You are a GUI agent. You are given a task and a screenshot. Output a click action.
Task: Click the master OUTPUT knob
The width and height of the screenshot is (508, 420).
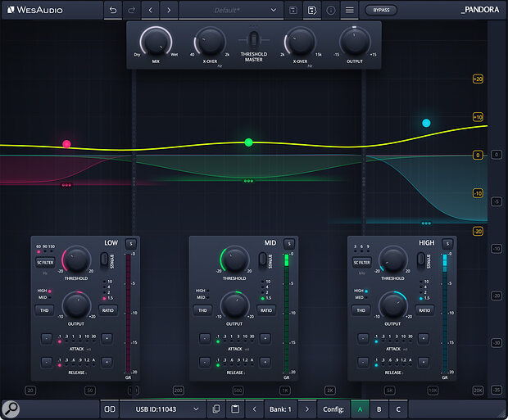click(x=355, y=42)
